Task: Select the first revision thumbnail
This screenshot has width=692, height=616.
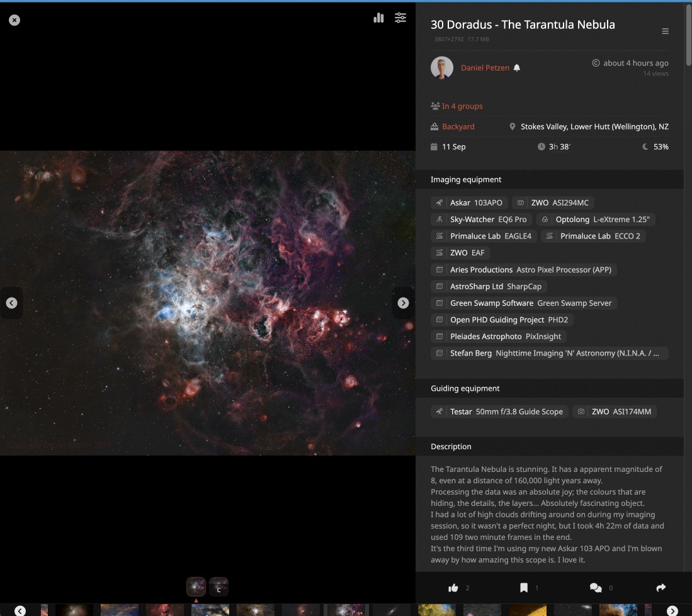Action: (196, 586)
